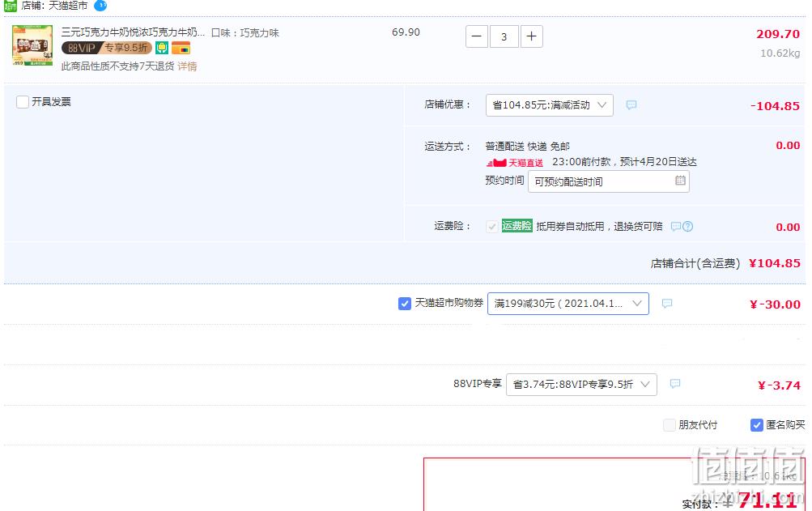Open the calendar icon in delivery time field
This screenshot has width=812, height=511.
point(681,181)
